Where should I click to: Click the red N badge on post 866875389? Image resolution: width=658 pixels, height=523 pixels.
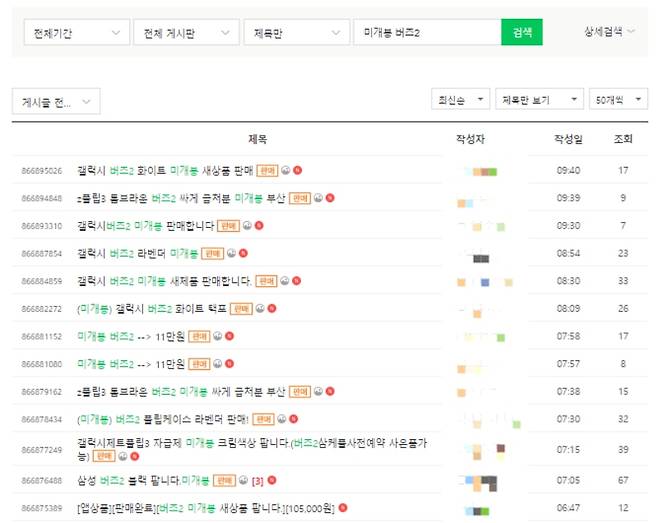click(x=343, y=508)
